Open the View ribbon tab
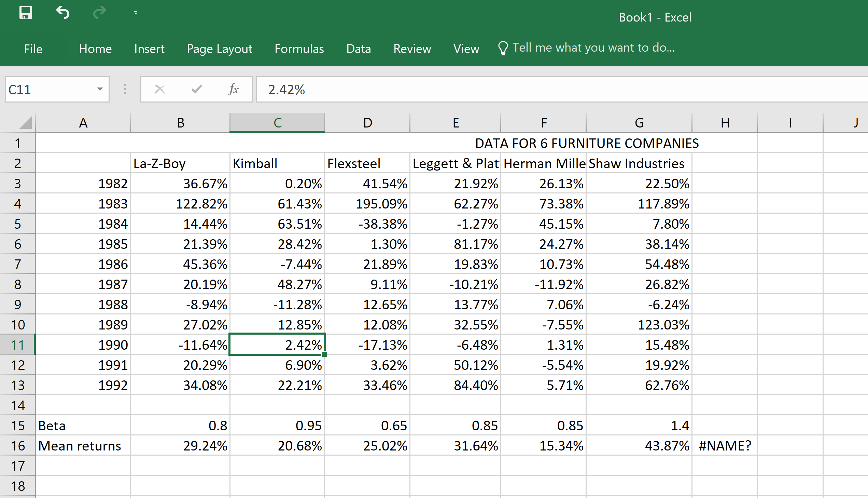Image resolution: width=868 pixels, height=498 pixels. [x=466, y=49]
